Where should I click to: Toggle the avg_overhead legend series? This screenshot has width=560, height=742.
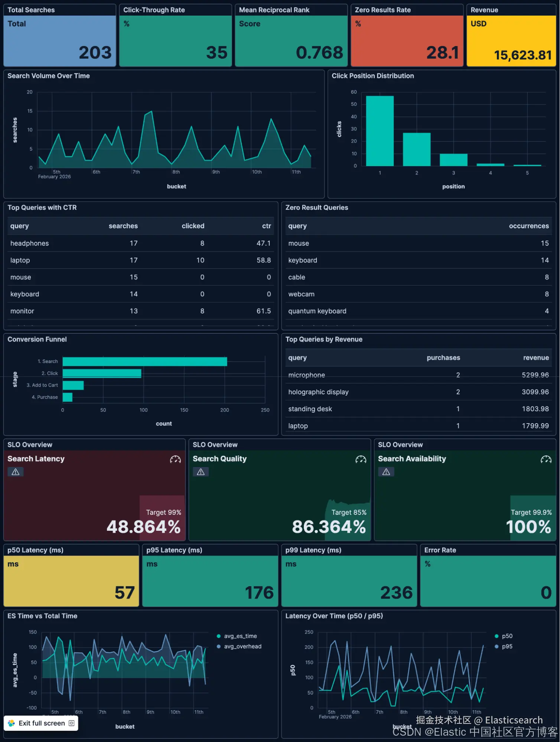(x=239, y=646)
